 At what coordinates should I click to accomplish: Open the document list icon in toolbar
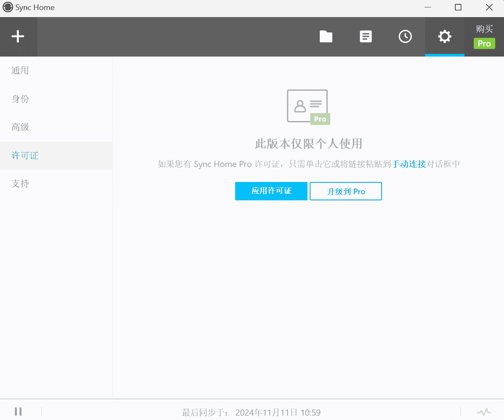click(366, 36)
